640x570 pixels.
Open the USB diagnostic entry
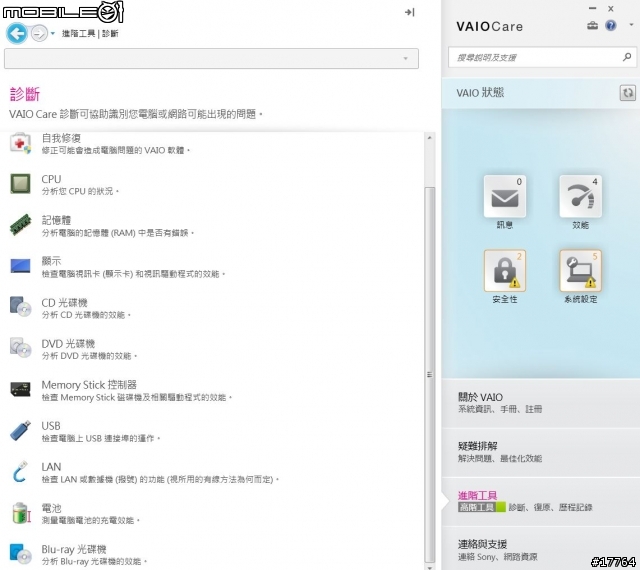[x=51, y=426]
